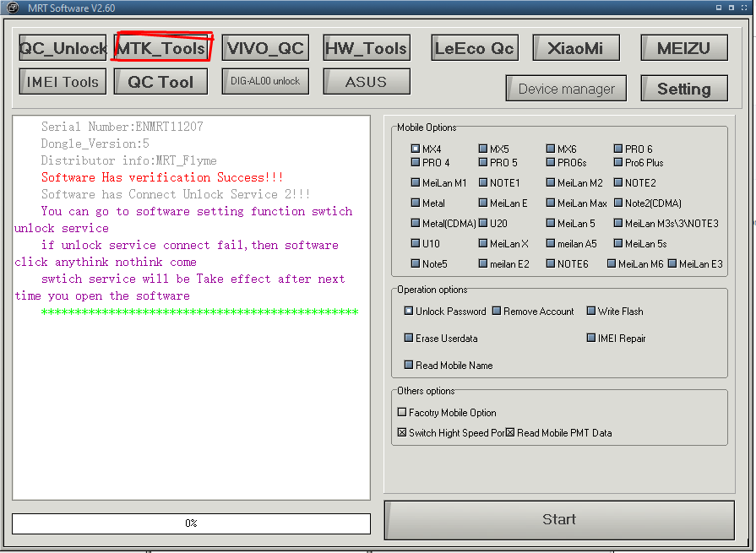Enable the Write Flash operation

point(590,311)
